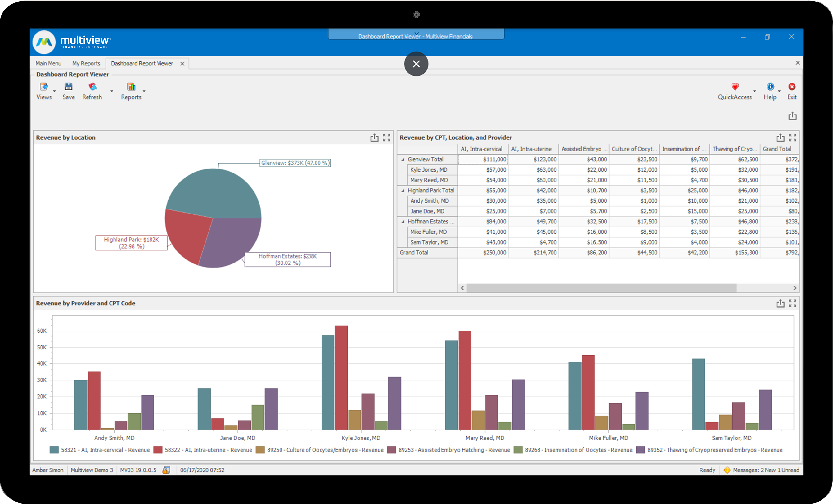
Task: Switch to the Main Menu tab
Action: pyautogui.click(x=48, y=63)
